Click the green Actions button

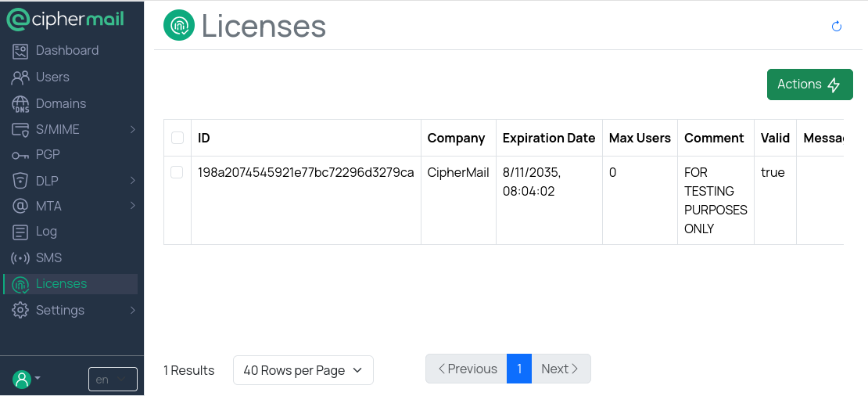tap(809, 85)
